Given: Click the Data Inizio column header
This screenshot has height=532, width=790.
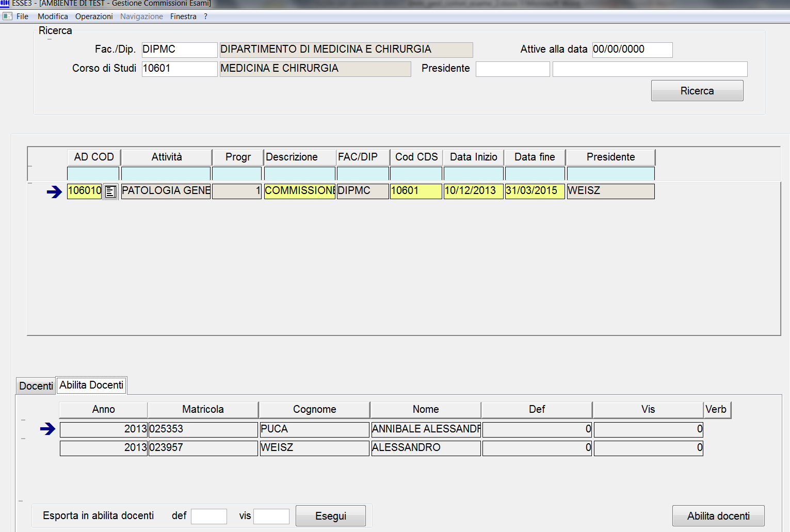Looking at the screenshot, I should coord(474,157).
